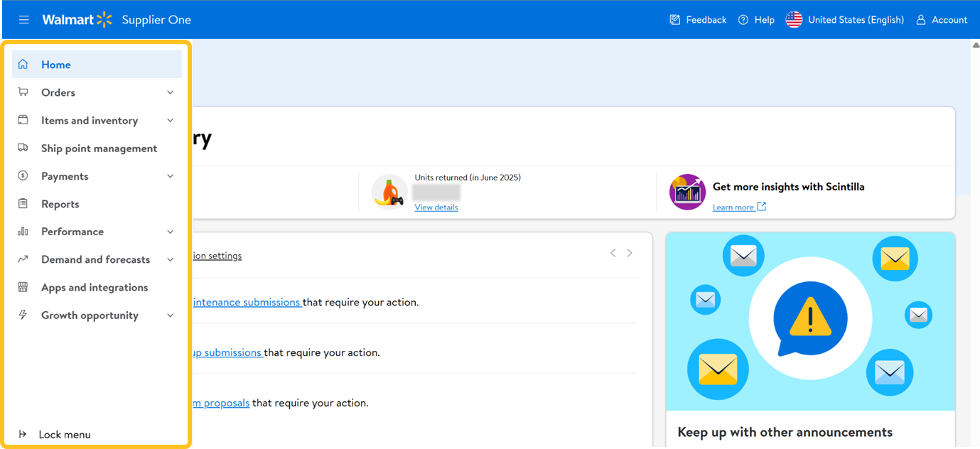This screenshot has height=449, width=980.
Task: Open Performance menu label
Action: coord(72,232)
